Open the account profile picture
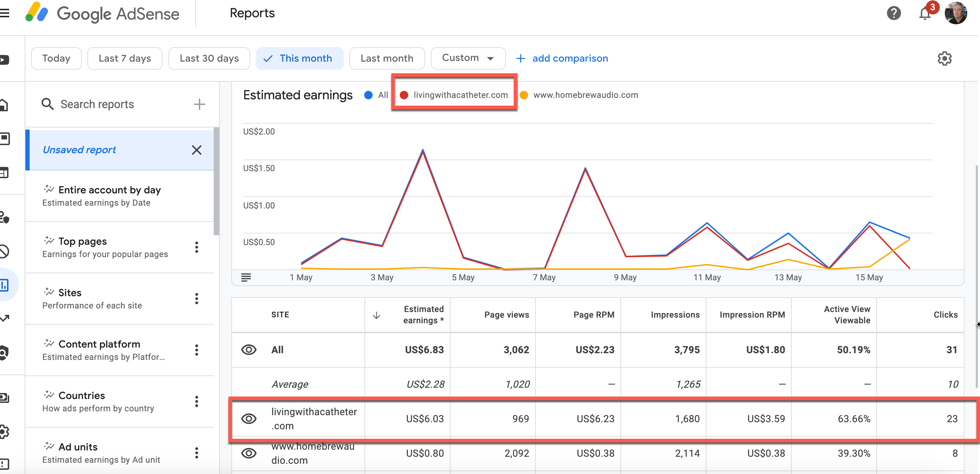 click(x=956, y=13)
